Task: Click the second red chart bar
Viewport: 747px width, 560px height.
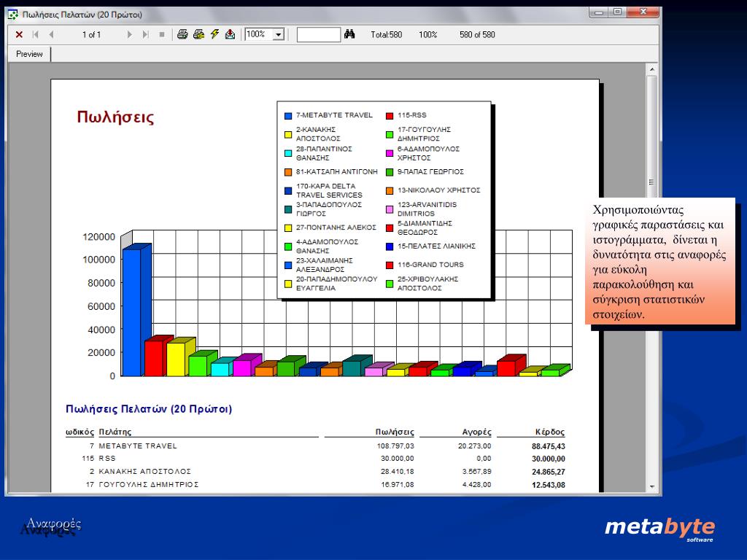Action: tap(154, 357)
